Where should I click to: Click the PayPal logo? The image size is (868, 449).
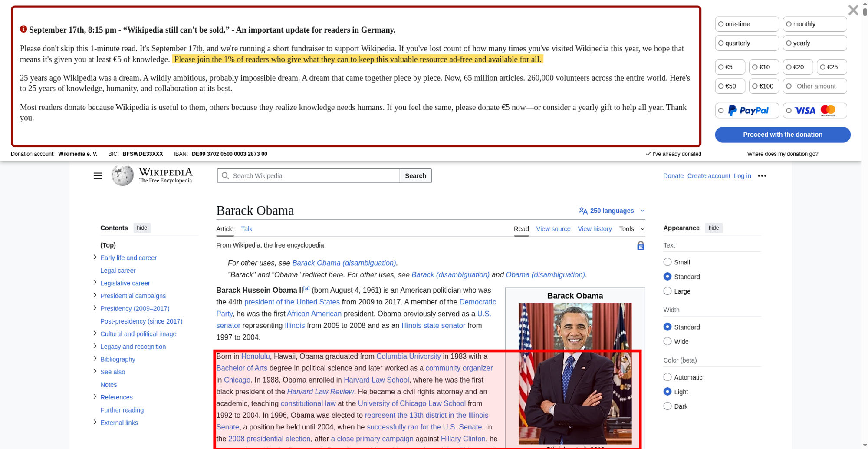(x=748, y=110)
